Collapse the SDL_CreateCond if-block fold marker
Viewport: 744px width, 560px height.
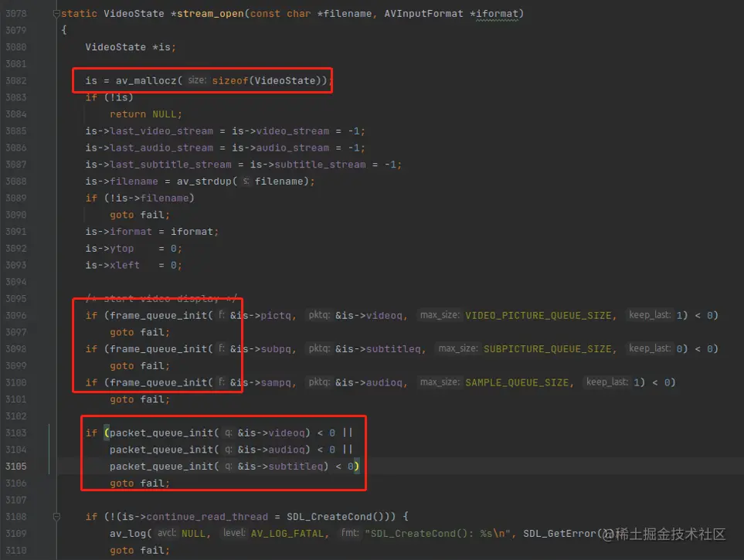[56, 517]
